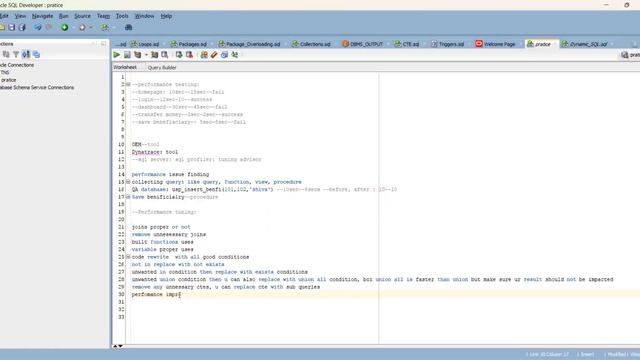Click the Clear (eraser) icon

pos(214,55)
